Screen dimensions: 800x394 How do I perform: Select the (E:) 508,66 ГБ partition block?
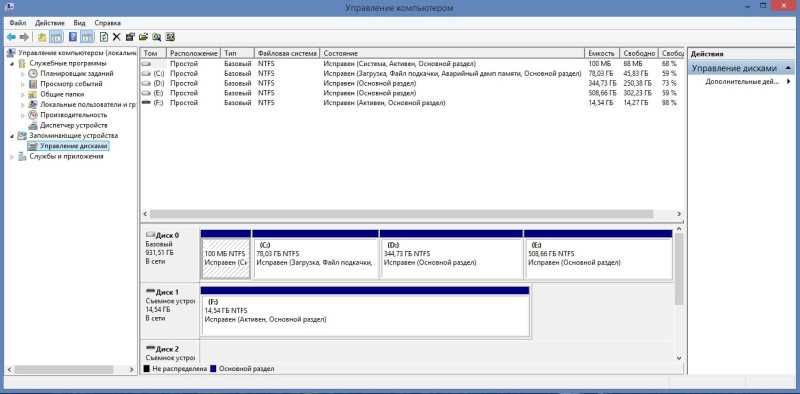(x=598, y=254)
